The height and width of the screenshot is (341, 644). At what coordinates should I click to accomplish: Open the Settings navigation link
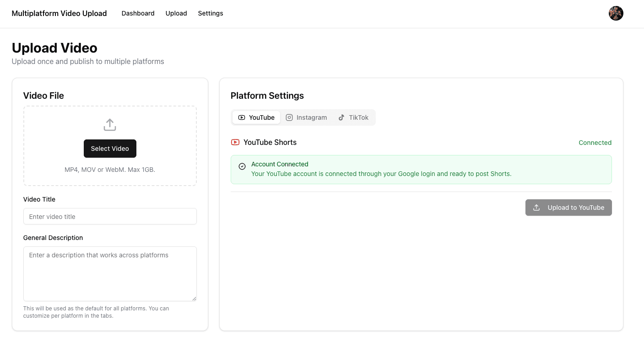pos(211,13)
